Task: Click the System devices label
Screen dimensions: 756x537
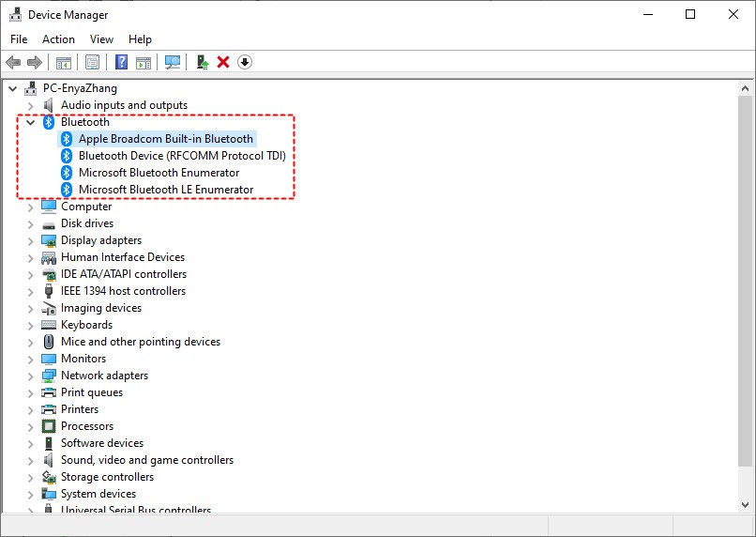Action: [x=98, y=494]
